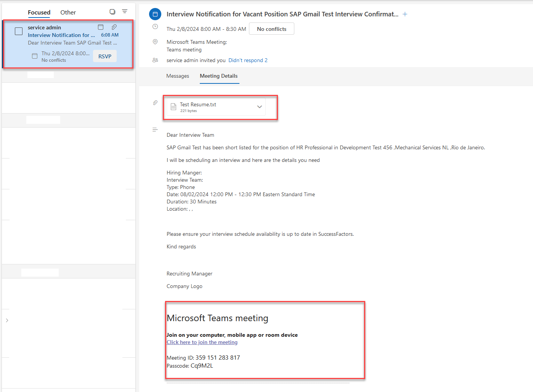The height and width of the screenshot is (392, 533).
Task: Expand the left navigation pane chevron
Action: (x=7, y=320)
